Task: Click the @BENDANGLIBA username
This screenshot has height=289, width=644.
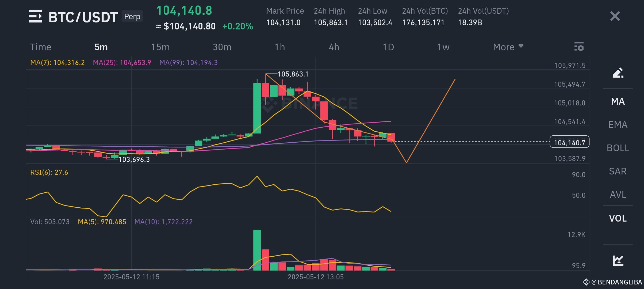Action: coord(616,282)
